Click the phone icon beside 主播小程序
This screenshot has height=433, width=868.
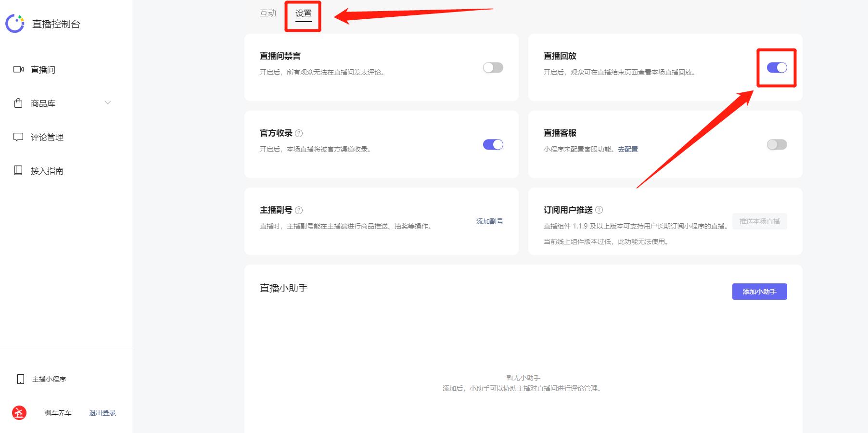click(21, 379)
